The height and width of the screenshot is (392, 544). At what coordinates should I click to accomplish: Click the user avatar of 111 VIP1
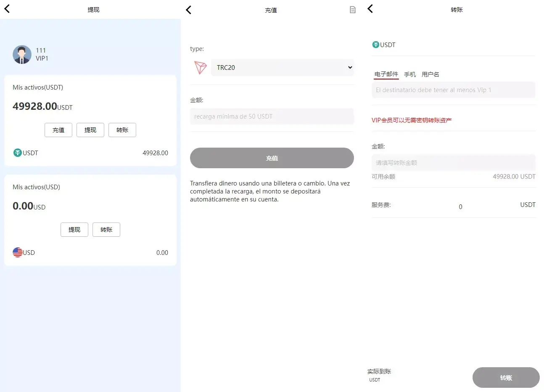22,55
